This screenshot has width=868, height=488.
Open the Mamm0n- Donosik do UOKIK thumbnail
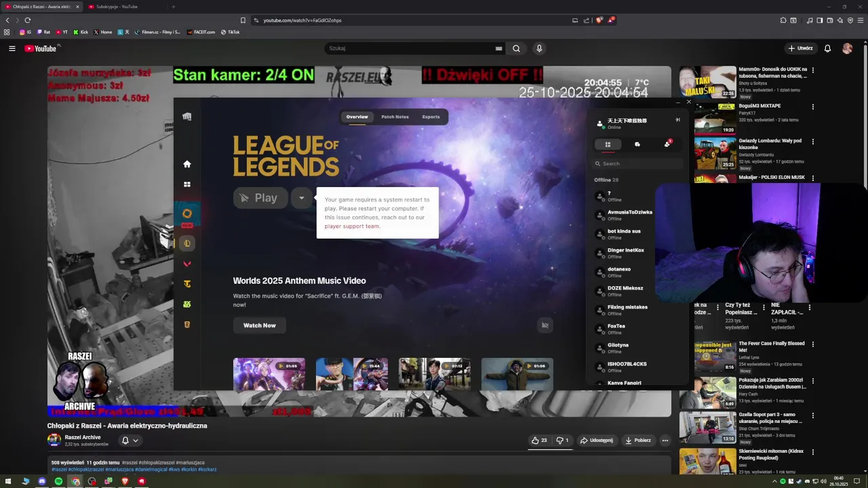click(708, 82)
